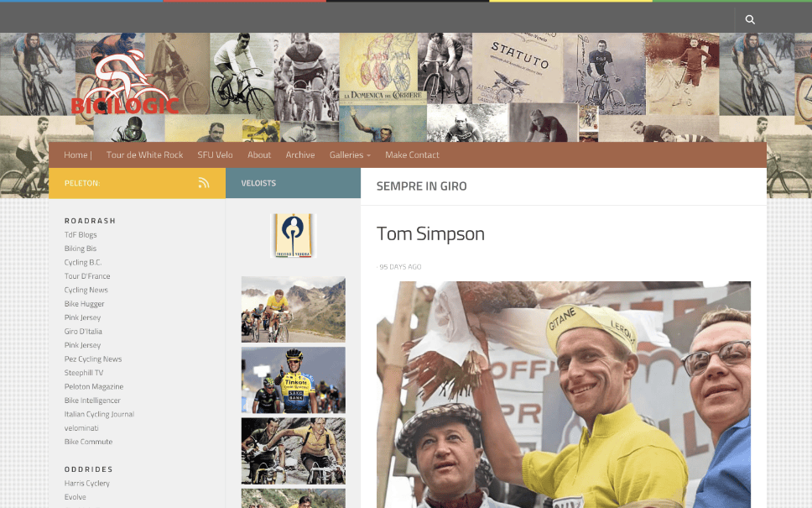The width and height of the screenshot is (812, 508).
Task: Click the Tom Simpson featured photo
Action: [x=564, y=395]
